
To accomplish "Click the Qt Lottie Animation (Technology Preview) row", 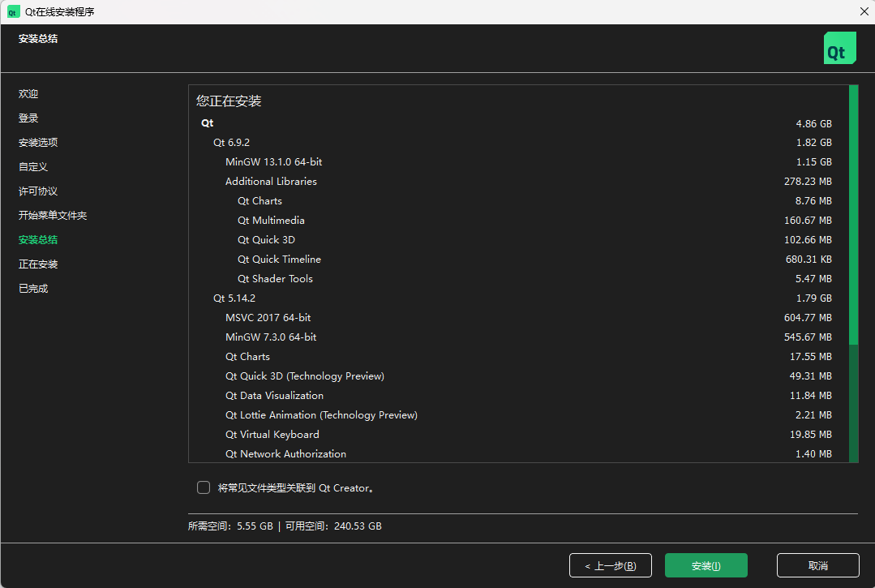I will (x=518, y=415).
